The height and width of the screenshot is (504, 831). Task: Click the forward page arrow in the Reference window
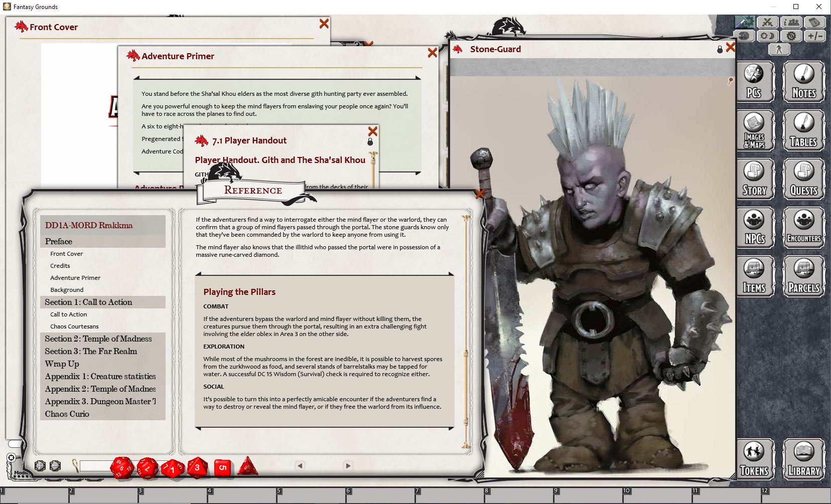[347, 465]
